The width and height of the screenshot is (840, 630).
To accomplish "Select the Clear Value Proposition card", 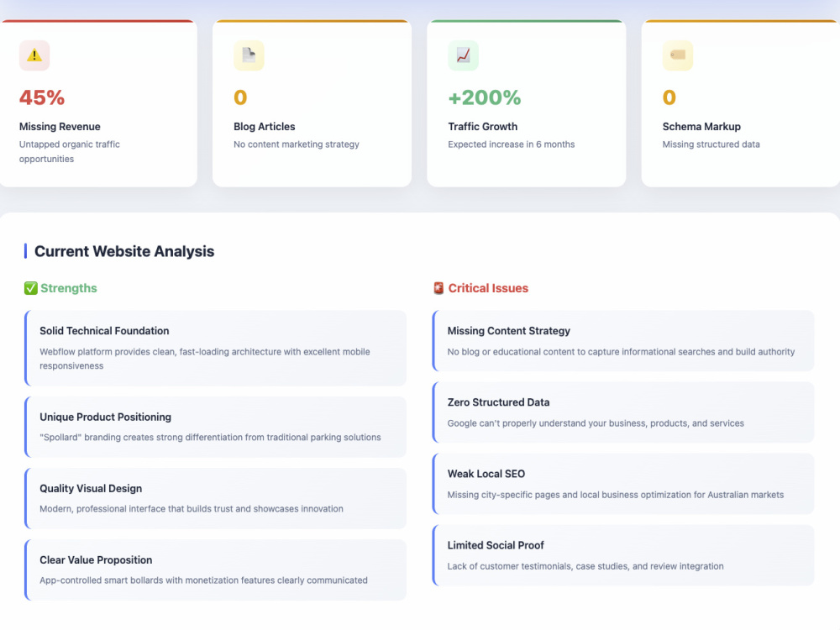I will click(x=215, y=570).
